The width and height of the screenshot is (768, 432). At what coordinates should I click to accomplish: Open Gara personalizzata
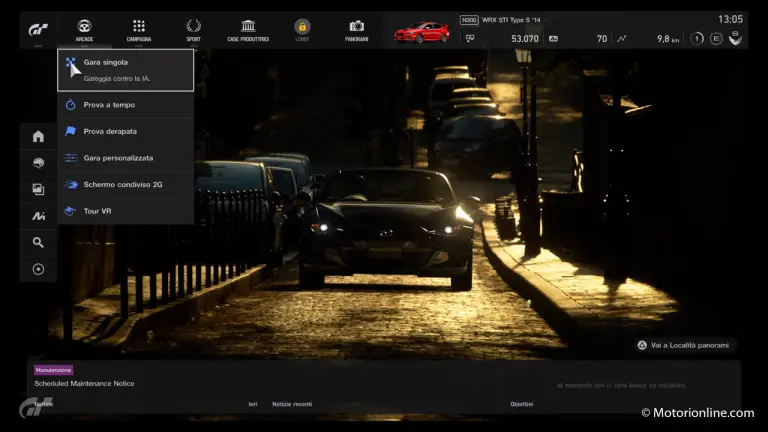click(125, 158)
